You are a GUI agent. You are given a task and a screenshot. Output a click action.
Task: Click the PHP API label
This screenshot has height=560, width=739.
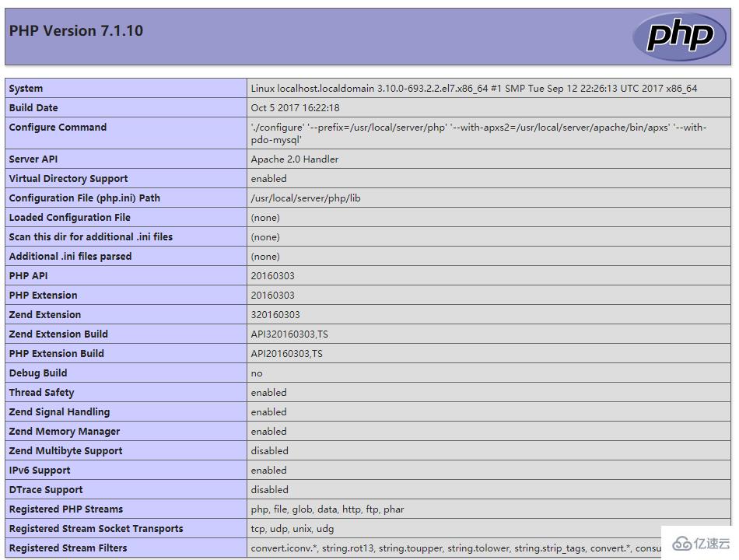point(28,275)
